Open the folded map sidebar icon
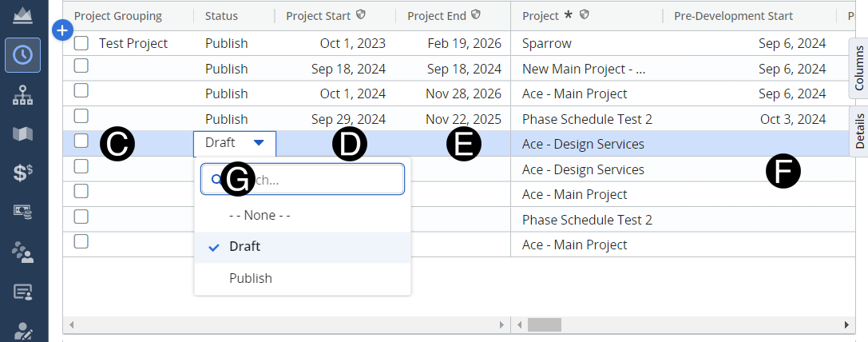This screenshot has width=868, height=342. point(22,133)
